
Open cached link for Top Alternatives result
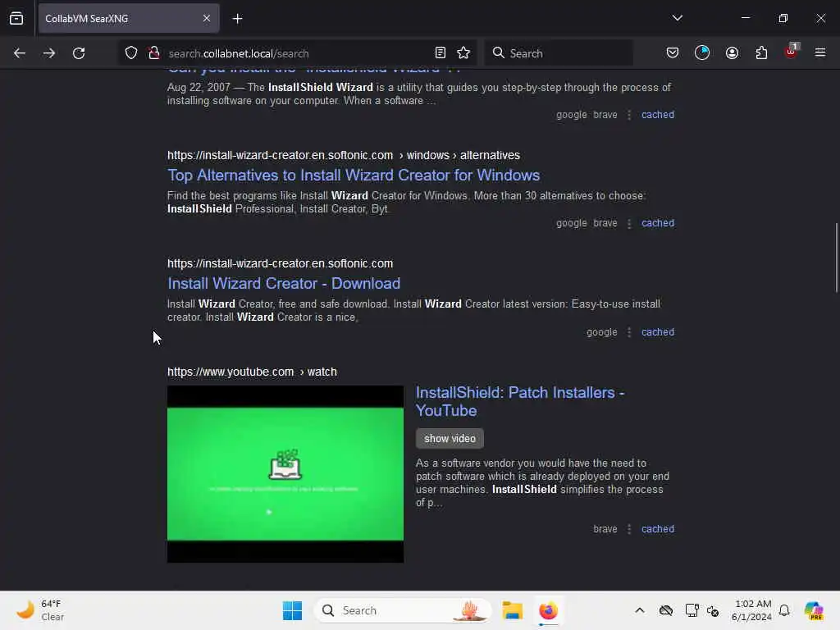click(x=658, y=223)
